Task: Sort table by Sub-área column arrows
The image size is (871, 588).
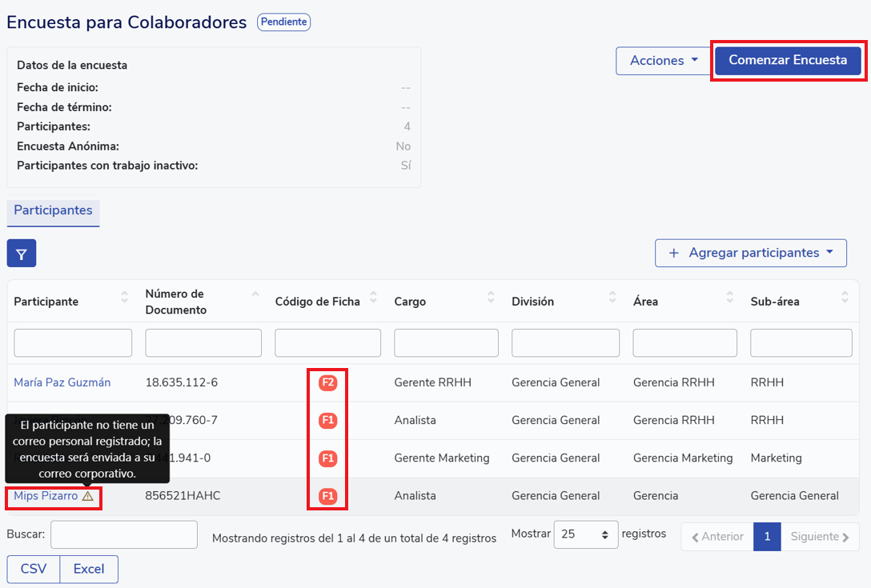Action: coord(845,298)
